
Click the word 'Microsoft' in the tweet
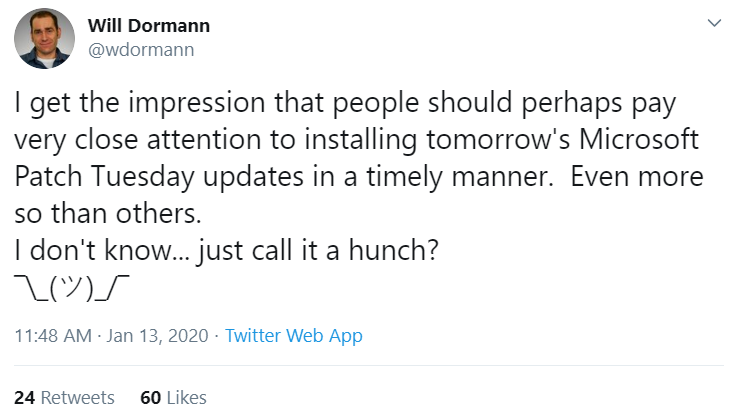tap(639, 139)
